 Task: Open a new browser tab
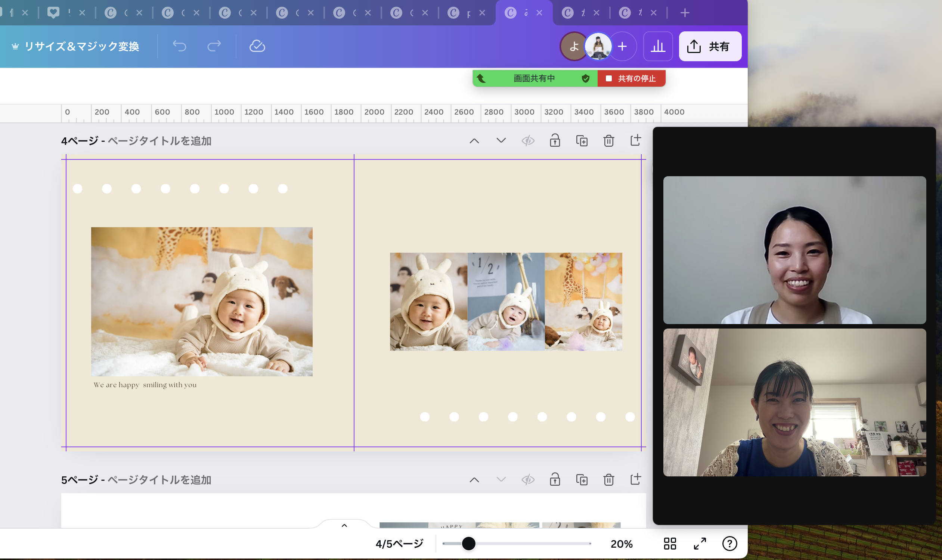tap(685, 13)
